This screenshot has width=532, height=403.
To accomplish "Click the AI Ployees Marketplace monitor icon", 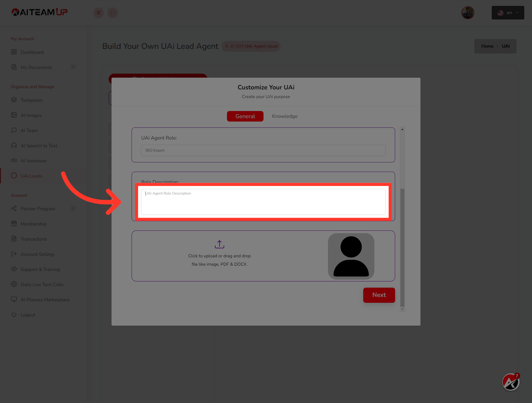I will (x=14, y=299).
